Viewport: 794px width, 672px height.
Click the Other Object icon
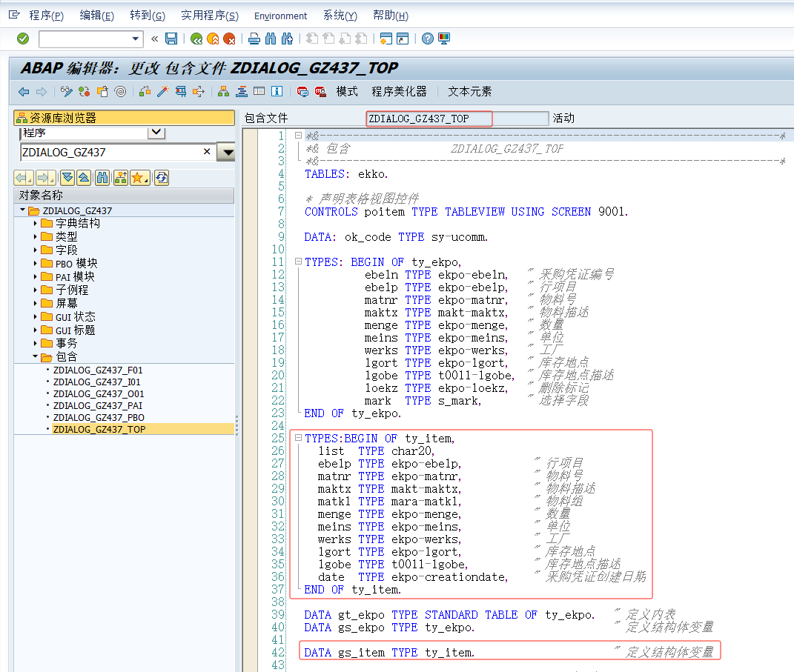pyautogui.click(x=102, y=92)
